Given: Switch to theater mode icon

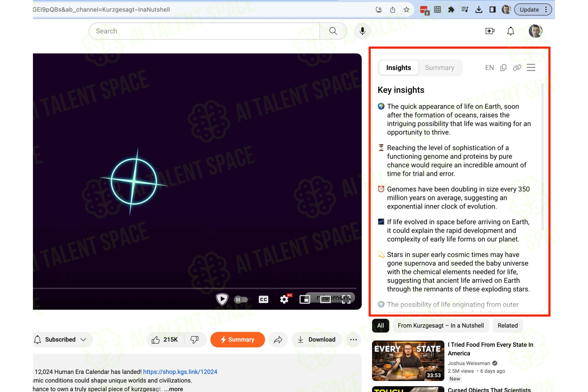Looking at the screenshot, I should [x=325, y=299].
